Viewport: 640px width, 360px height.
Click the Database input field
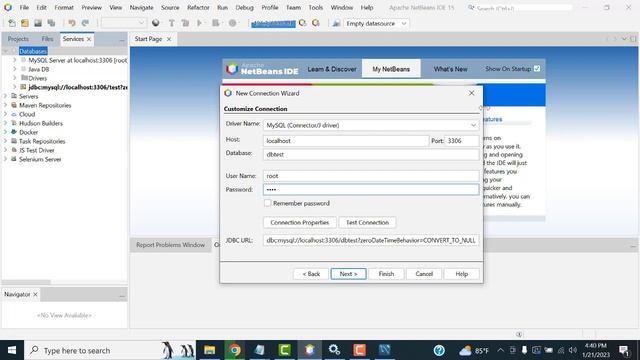(371, 155)
